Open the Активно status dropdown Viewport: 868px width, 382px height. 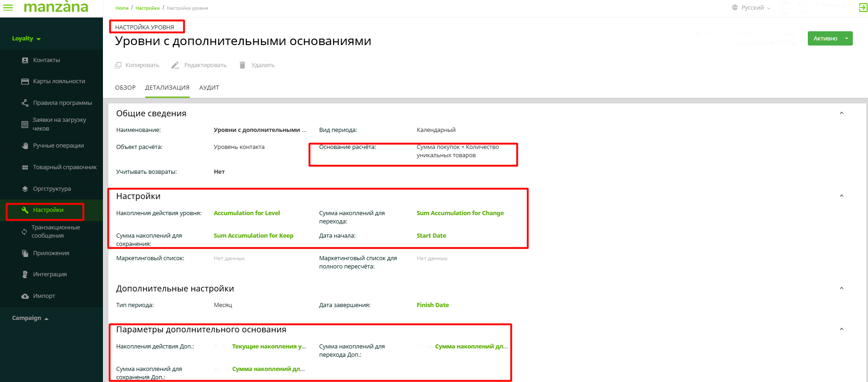(x=846, y=39)
